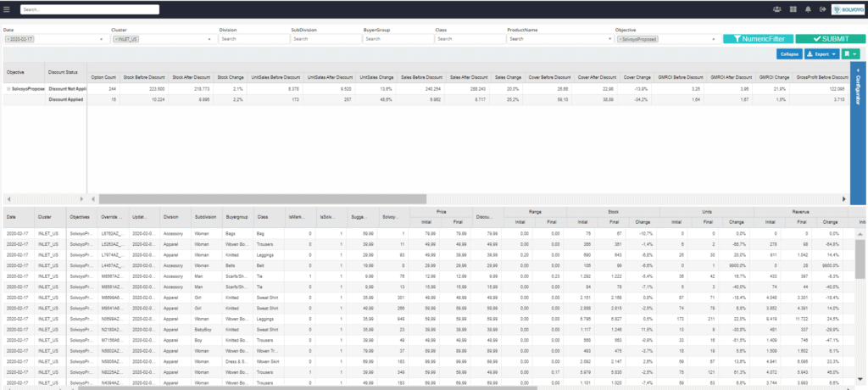Image resolution: width=868 pixels, height=390 pixels.
Task: Focus the top search bar
Action: coord(90,9)
